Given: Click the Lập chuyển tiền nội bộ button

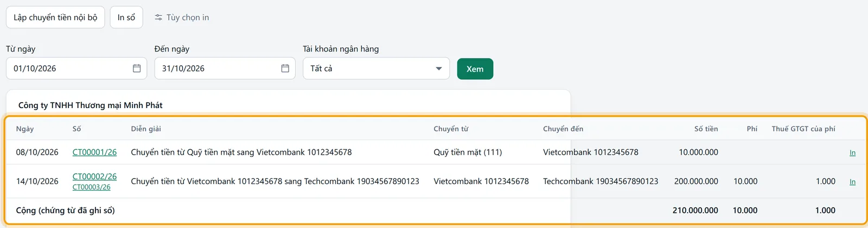Looking at the screenshot, I should 55,17.
